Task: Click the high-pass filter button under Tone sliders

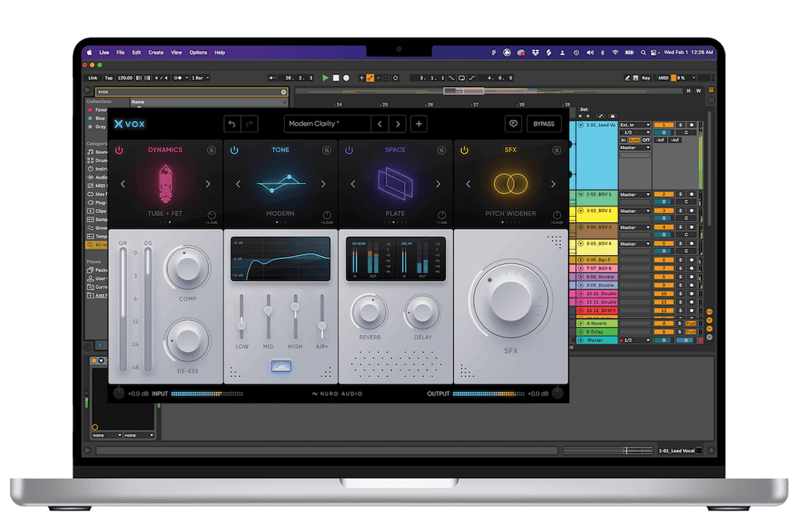Action: [281, 366]
